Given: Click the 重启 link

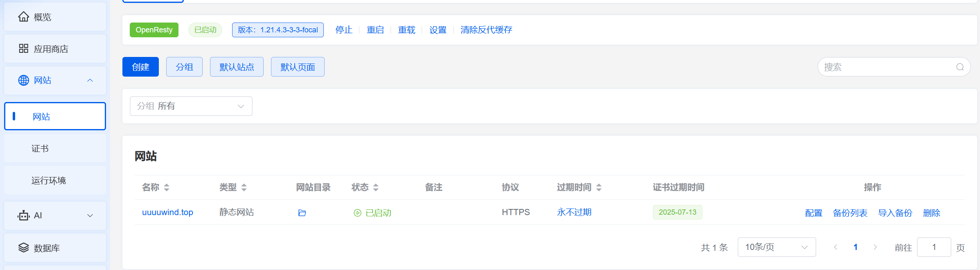Looking at the screenshot, I should point(375,30).
